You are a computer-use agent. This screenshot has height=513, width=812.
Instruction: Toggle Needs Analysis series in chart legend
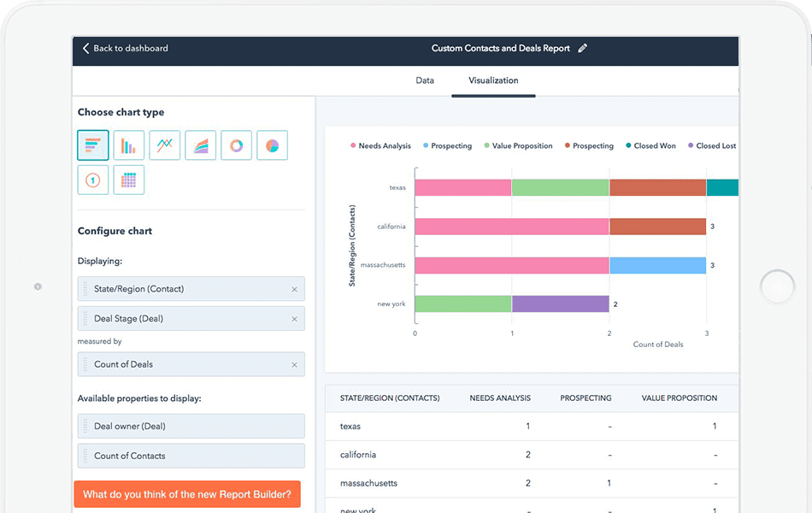click(x=380, y=146)
